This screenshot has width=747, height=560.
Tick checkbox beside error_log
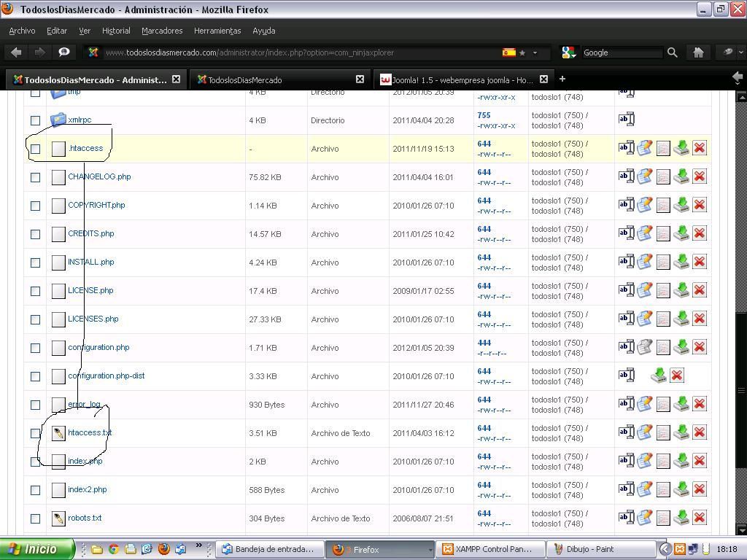pos(35,405)
